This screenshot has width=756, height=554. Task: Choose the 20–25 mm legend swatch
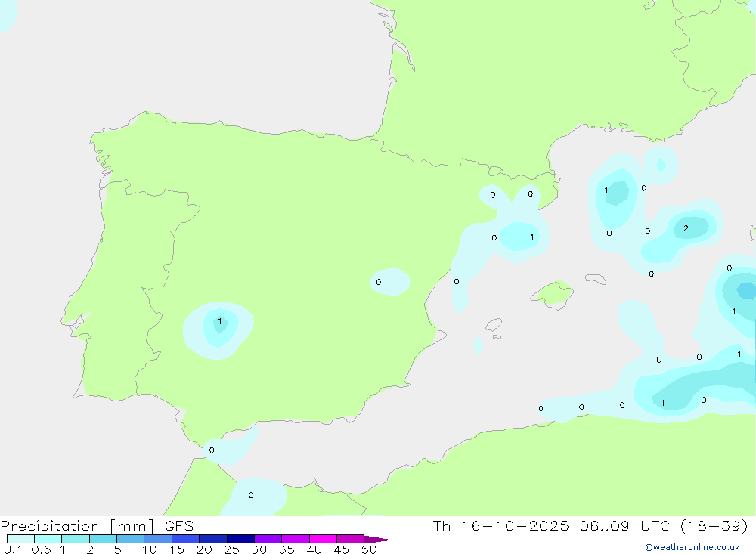click(212, 539)
